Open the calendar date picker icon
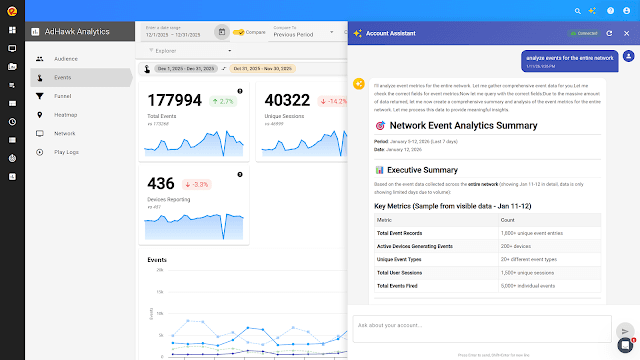This screenshot has width=640, height=360. click(222, 32)
